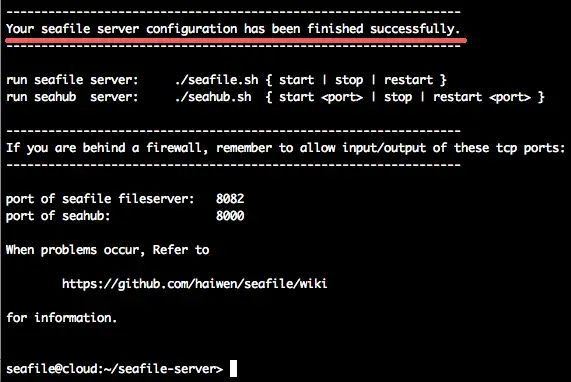Click the 'port of seahub:' label
Image resolution: width=571 pixels, height=382 pixels.
tap(58, 216)
